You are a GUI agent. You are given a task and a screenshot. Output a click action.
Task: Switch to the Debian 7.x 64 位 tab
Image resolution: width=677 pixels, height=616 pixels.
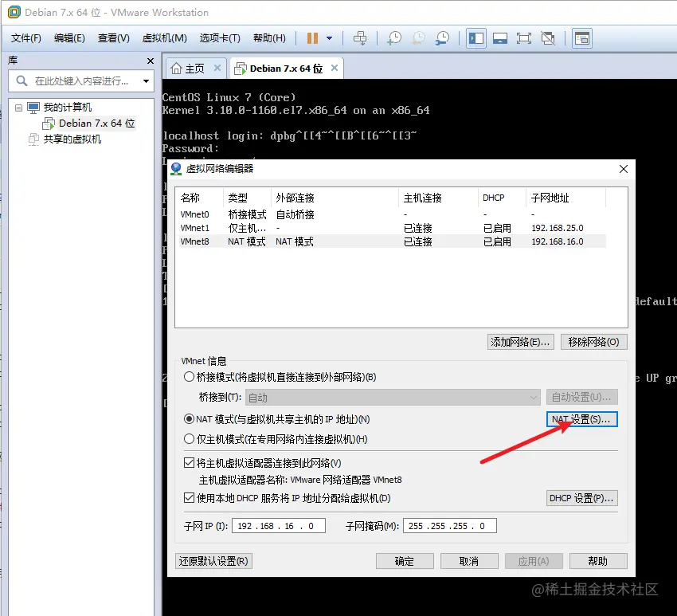(286, 69)
